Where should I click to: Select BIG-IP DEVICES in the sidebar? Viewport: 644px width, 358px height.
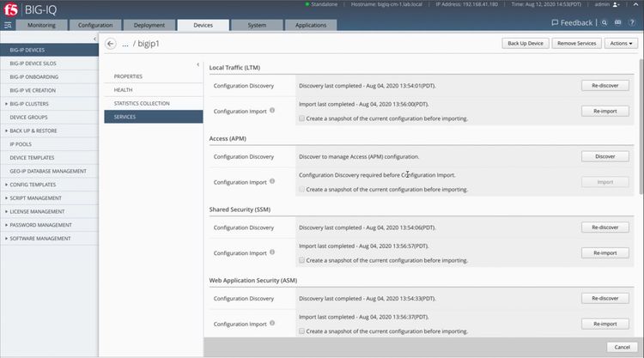[x=49, y=50]
